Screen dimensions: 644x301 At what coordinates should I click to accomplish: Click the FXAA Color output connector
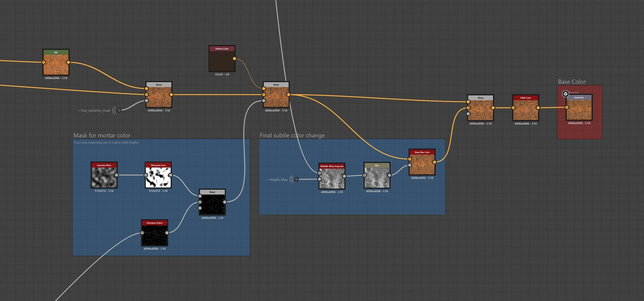coord(538,108)
